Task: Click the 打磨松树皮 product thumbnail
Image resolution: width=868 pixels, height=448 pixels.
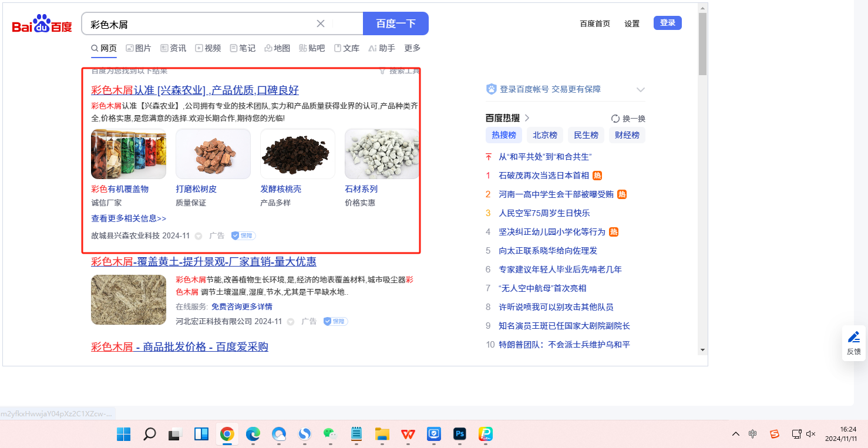Action: tap(213, 154)
